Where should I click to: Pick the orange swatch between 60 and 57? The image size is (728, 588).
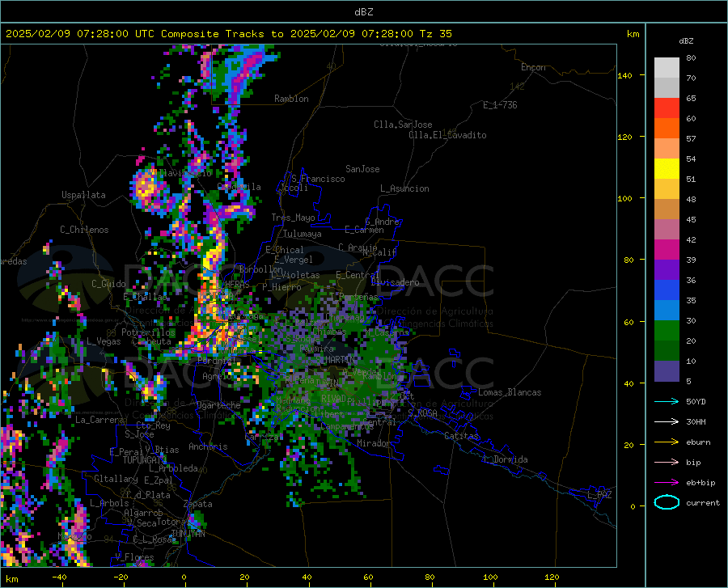(667, 129)
